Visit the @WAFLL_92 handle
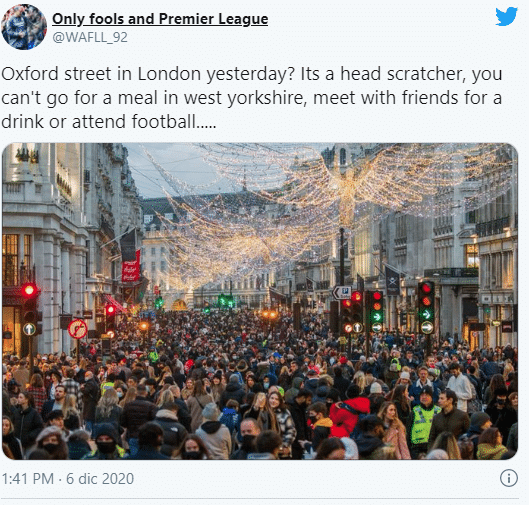This screenshot has width=529, height=505. pos(90,37)
